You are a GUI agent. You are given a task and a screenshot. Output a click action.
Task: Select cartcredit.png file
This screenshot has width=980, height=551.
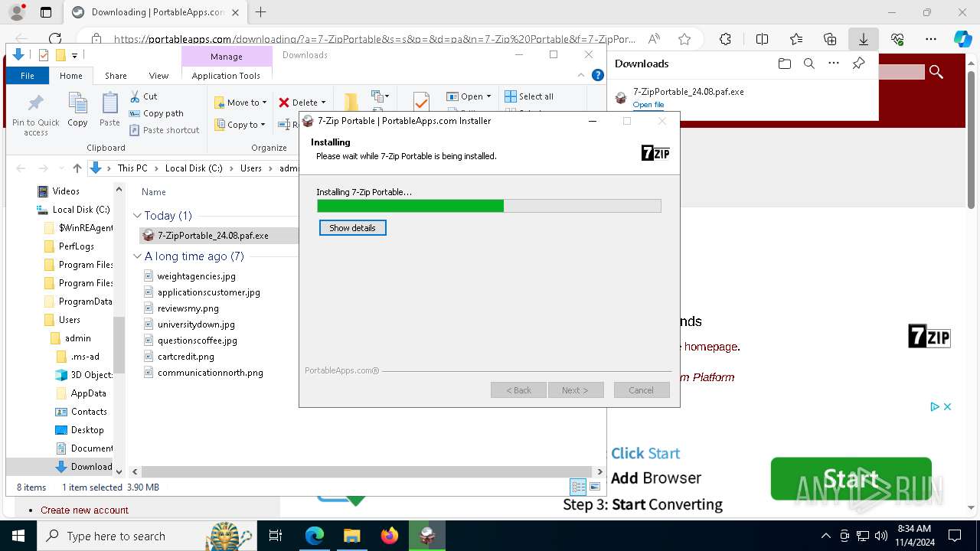coord(186,357)
